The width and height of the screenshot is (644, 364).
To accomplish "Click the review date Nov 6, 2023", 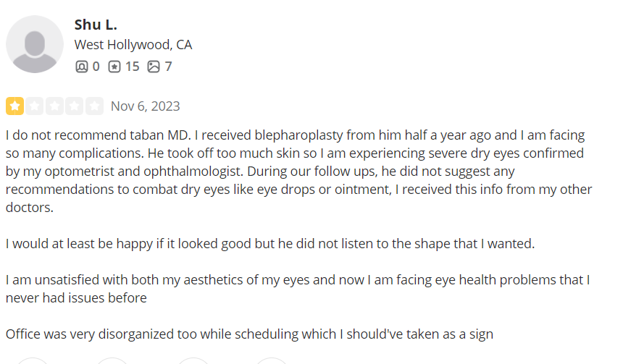I will click(146, 106).
